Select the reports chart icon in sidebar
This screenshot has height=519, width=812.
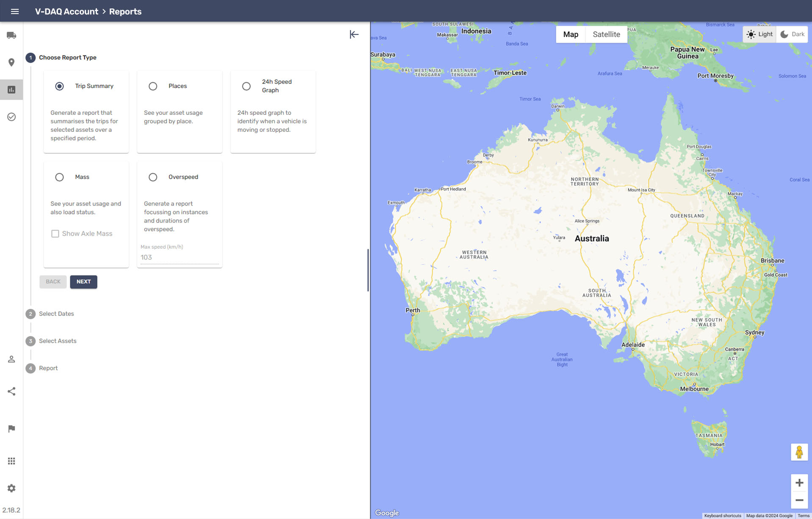click(11, 89)
